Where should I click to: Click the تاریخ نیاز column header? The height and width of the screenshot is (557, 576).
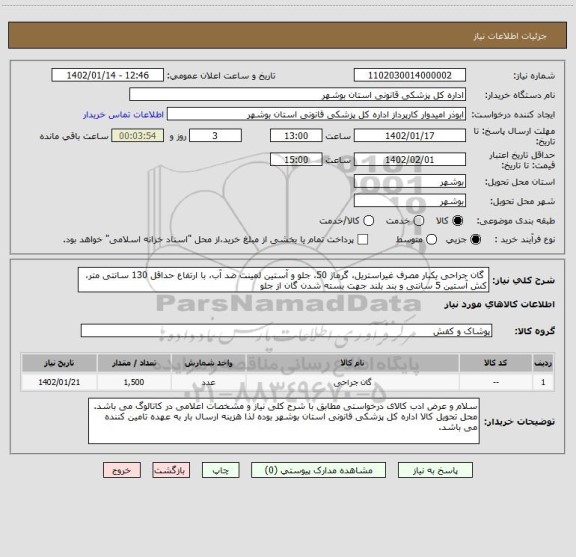pos(59,363)
